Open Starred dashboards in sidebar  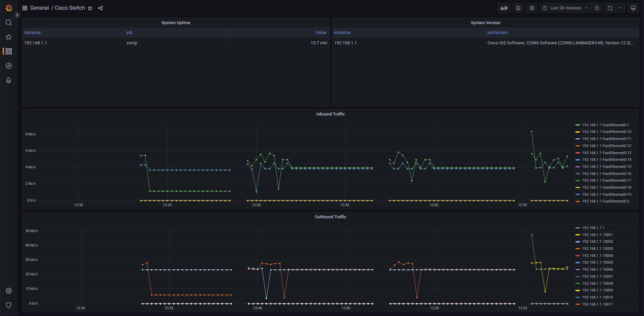[9, 37]
